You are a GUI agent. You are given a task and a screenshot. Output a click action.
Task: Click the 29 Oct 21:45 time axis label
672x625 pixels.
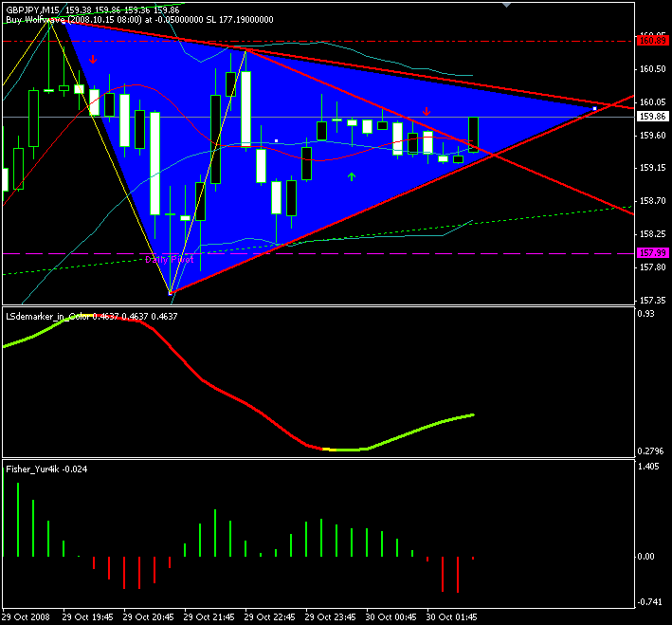(x=208, y=616)
